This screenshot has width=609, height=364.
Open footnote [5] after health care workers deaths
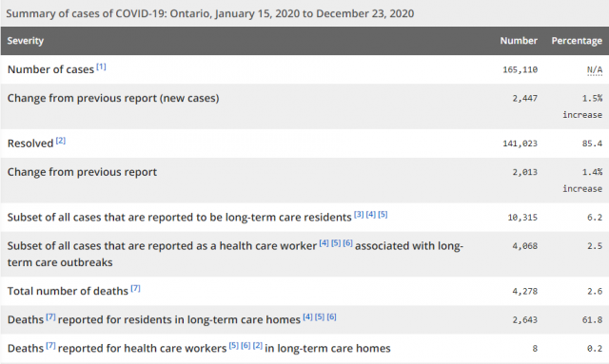pyautogui.click(x=234, y=345)
